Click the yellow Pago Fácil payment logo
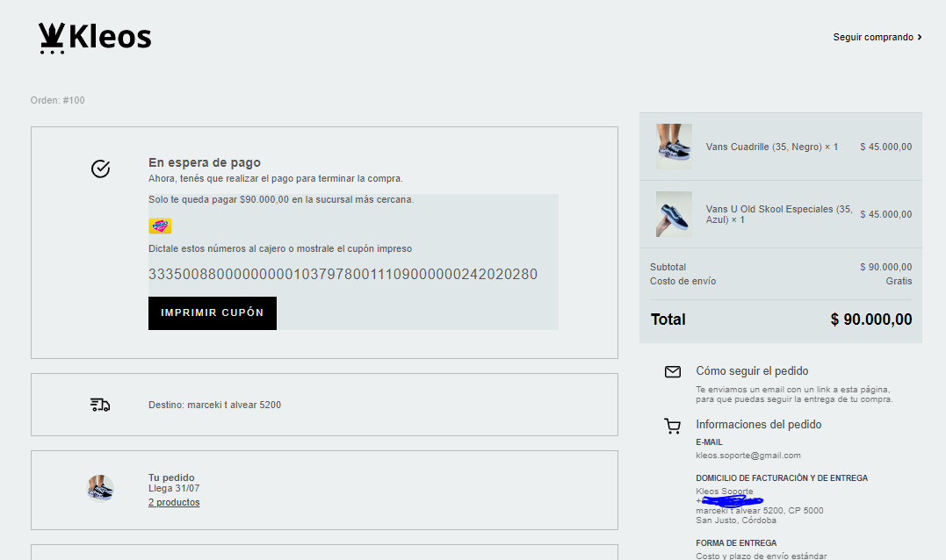 click(160, 226)
